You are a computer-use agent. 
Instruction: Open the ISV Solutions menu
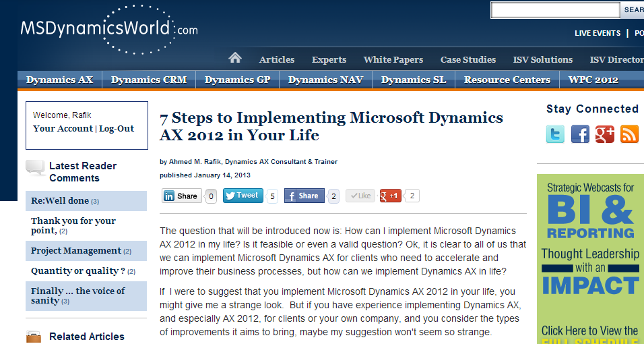[542, 59]
